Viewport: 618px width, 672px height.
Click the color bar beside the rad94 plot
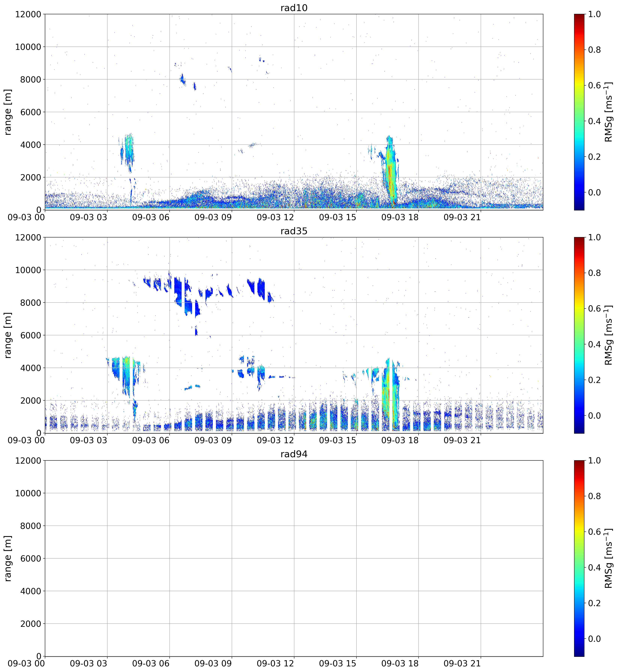(579, 558)
